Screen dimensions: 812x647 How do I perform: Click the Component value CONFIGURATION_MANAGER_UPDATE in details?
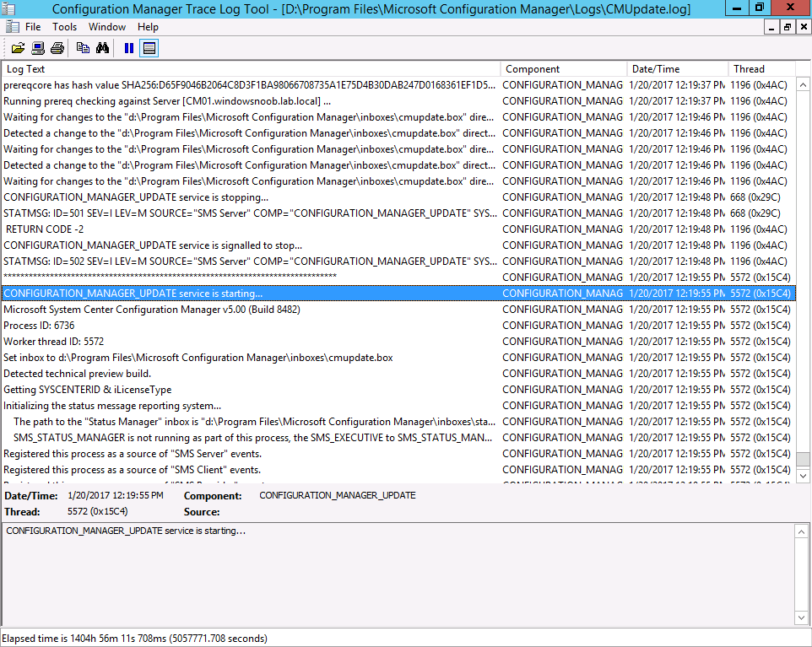click(337, 495)
